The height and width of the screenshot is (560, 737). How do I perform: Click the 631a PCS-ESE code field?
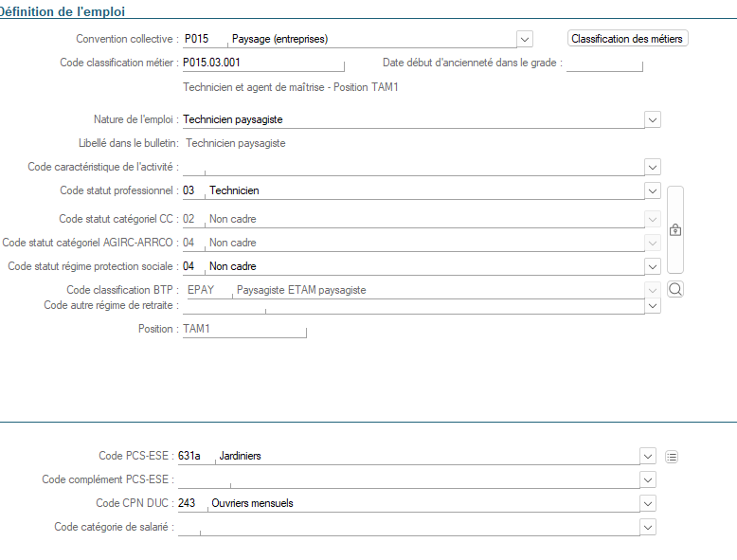tap(196, 456)
